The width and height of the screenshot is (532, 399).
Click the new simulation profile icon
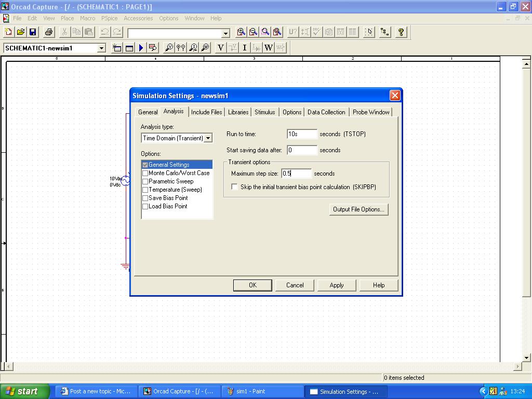coord(117,48)
